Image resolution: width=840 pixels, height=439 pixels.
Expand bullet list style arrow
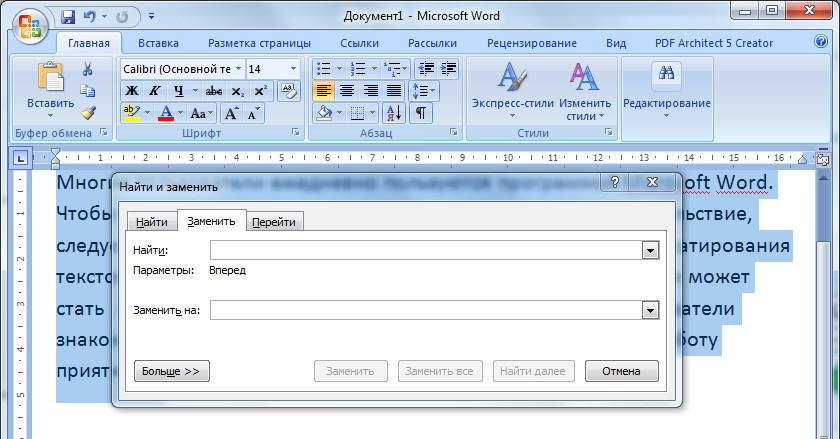(x=339, y=69)
